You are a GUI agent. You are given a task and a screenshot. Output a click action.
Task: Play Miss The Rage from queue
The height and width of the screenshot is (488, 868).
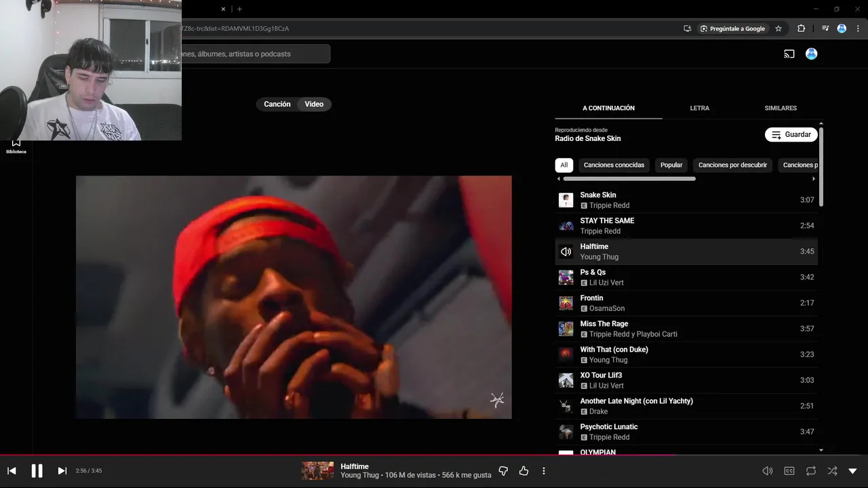point(686,329)
